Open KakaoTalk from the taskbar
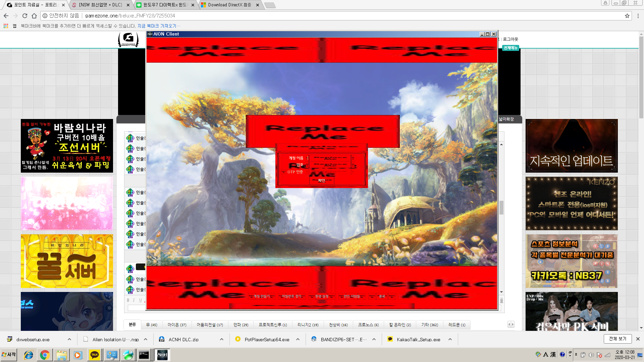The image size is (644, 362). 95,355
